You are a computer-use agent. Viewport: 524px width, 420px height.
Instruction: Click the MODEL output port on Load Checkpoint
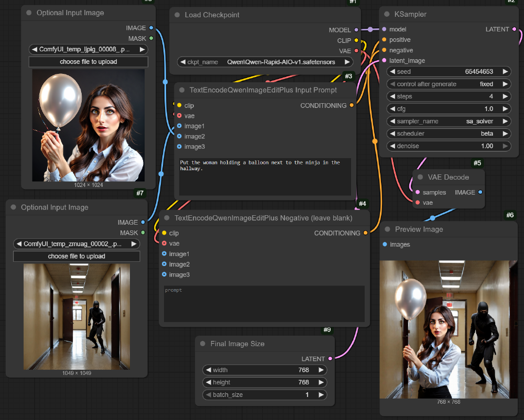click(357, 30)
